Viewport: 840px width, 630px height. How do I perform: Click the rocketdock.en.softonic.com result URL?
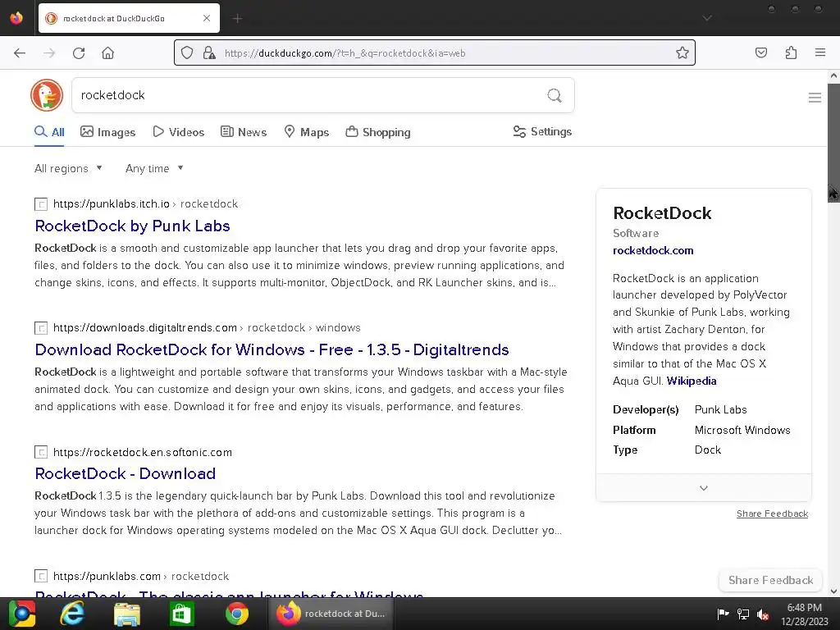click(143, 452)
